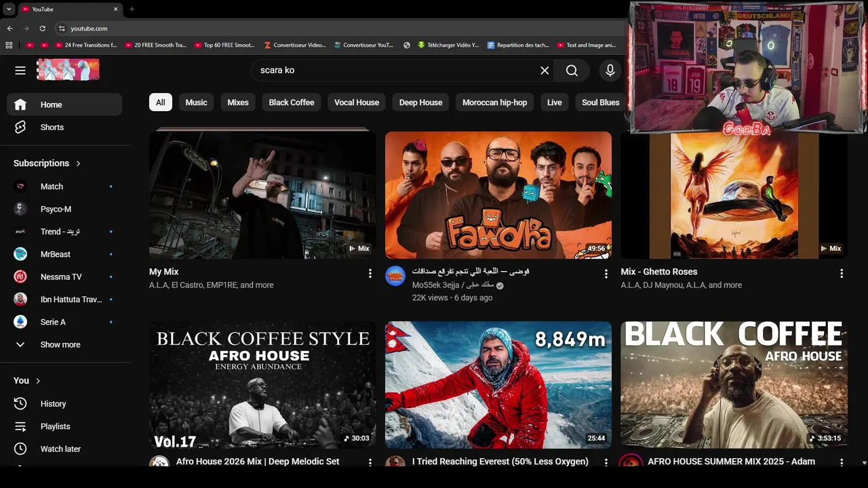Open 'Télécharger Vidéo Y...' bookmark
The height and width of the screenshot is (488, 868).
(x=448, y=45)
